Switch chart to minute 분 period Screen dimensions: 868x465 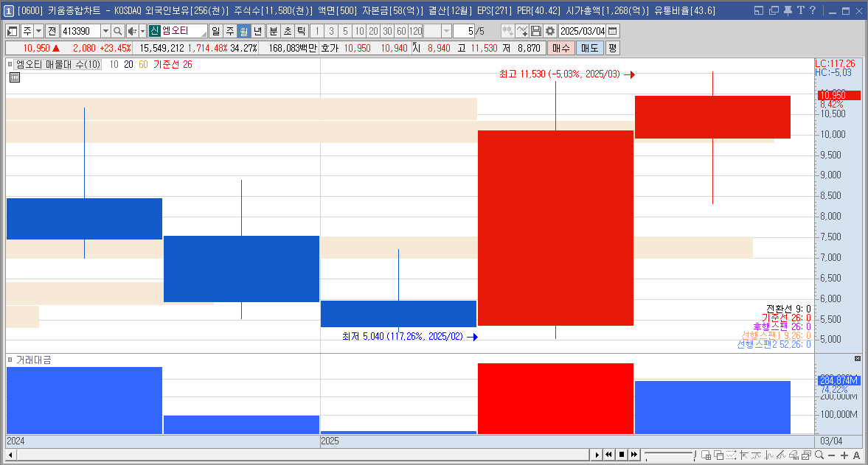point(274,32)
